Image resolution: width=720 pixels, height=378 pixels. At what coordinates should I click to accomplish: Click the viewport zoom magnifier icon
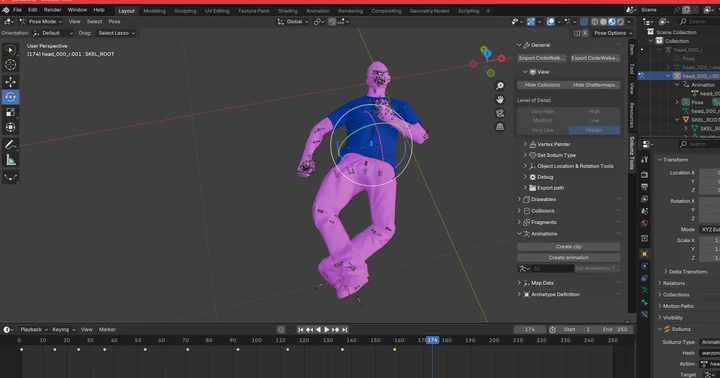pos(500,86)
